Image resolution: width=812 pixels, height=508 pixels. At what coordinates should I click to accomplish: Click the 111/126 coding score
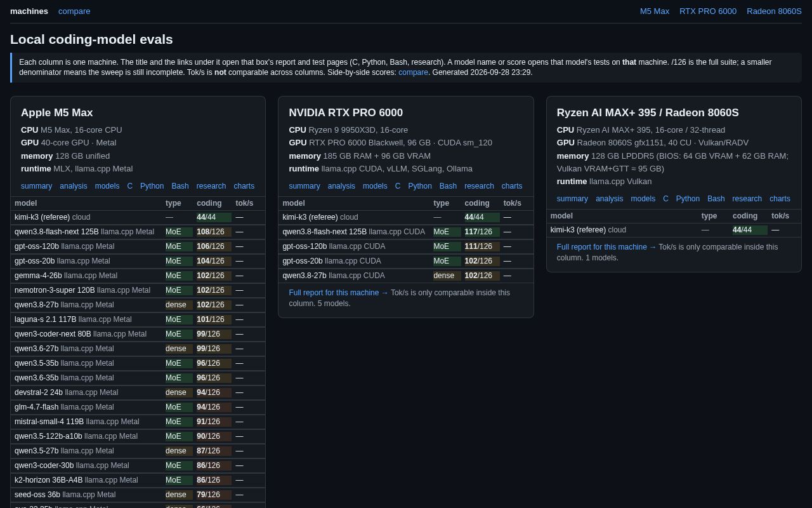[x=478, y=246]
